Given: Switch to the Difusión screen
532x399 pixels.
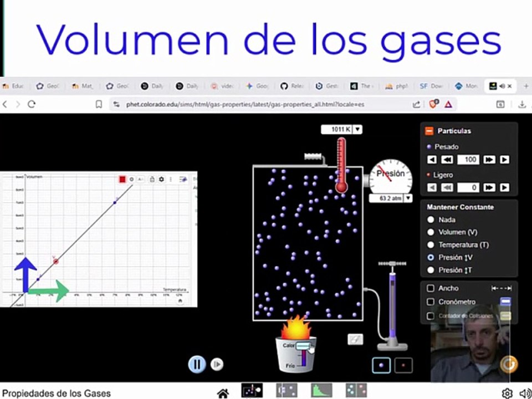Looking at the screenshot, I should click(x=356, y=391).
